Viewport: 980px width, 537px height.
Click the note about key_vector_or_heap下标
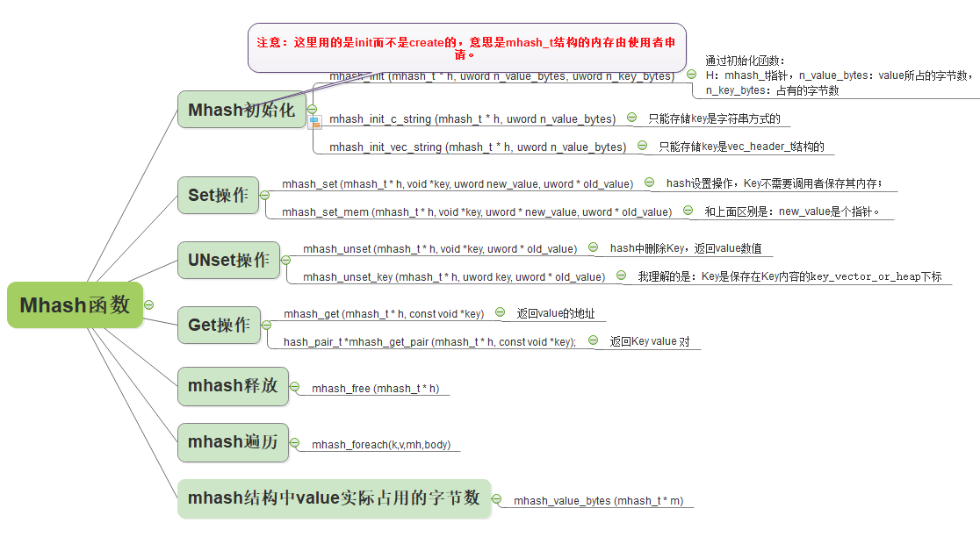click(790, 276)
